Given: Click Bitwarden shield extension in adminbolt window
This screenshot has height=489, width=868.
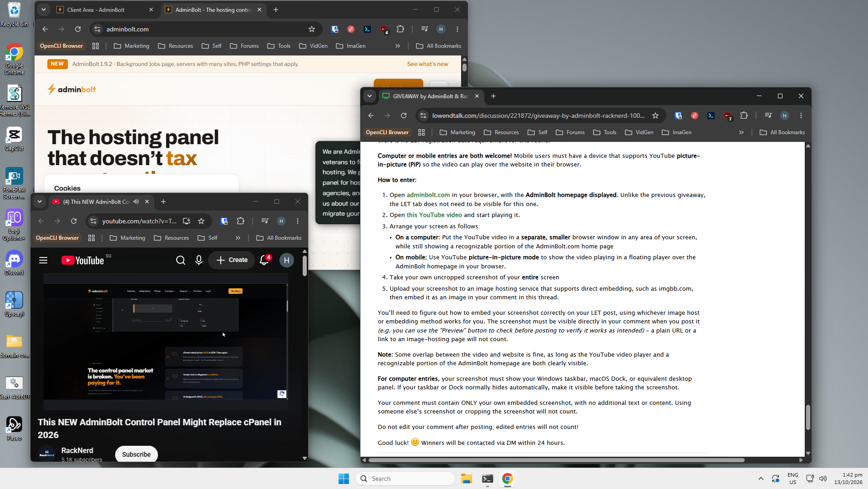Looking at the screenshot, I should pyautogui.click(x=335, y=29).
